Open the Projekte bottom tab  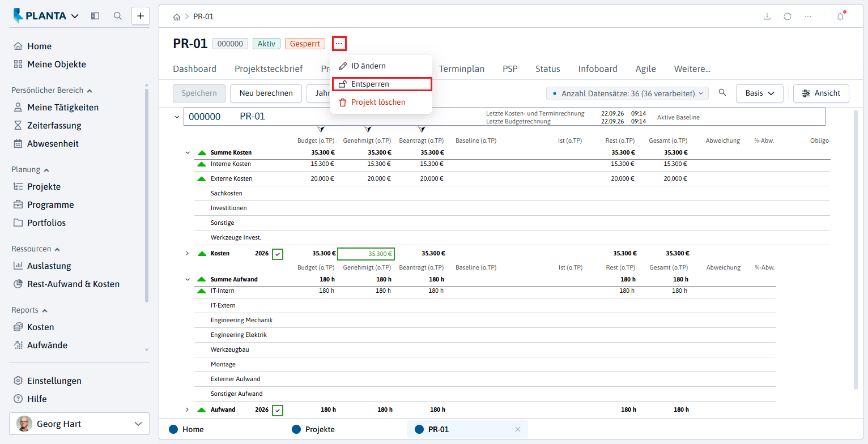[313, 429]
